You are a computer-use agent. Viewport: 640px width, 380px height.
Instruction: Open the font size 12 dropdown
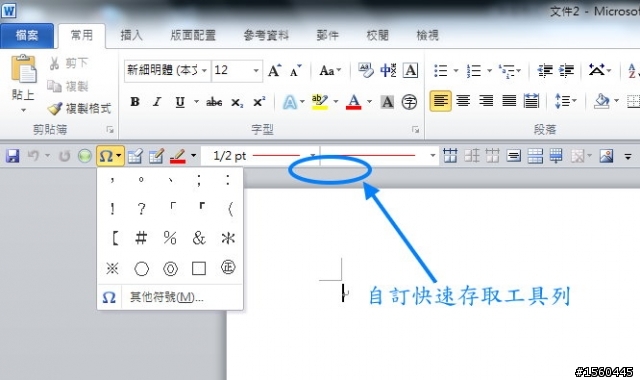[256, 71]
